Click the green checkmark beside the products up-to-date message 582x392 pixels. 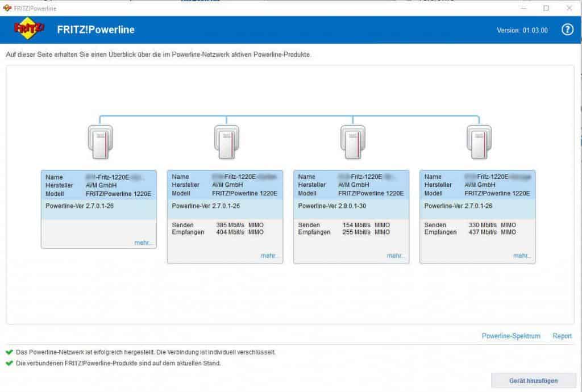click(10, 363)
